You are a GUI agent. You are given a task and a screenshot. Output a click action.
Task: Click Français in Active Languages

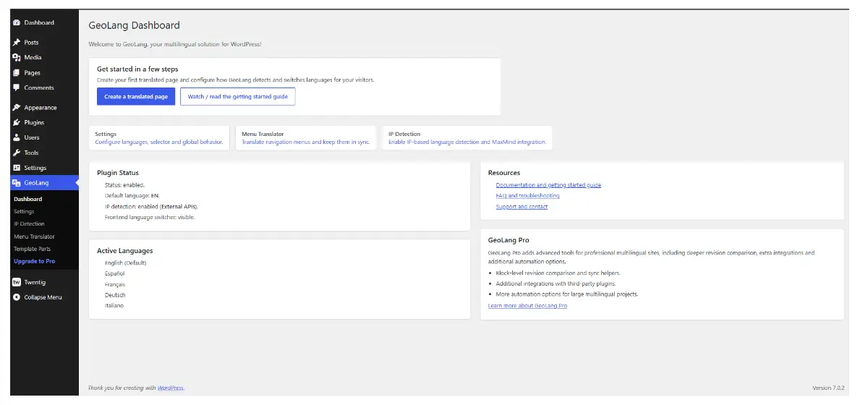coord(115,285)
